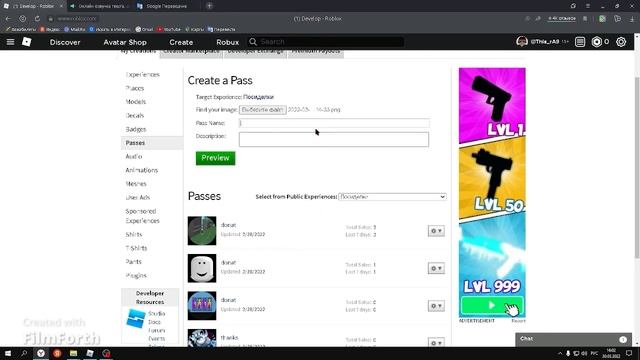
Task: Select Animations in the left sidebar
Action: tap(142, 170)
